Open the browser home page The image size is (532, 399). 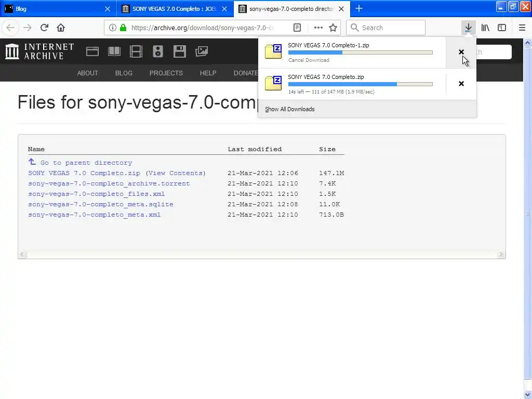coord(61,28)
